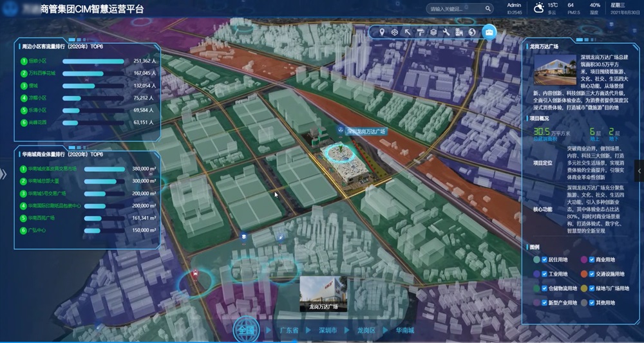The height and width of the screenshot is (343, 644).
Task: Click the orange 交通设施用地 color swatch
Action: click(x=583, y=273)
